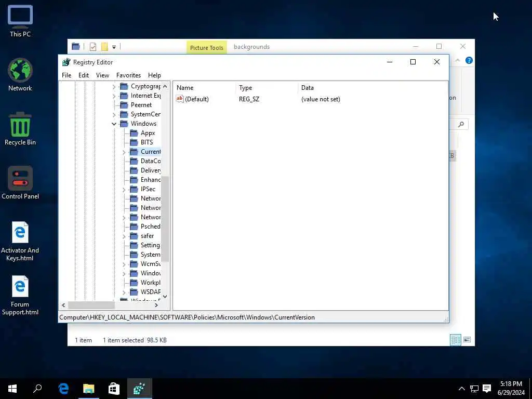Select the Appx key folder icon
This screenshot has height=399, width=532.
[x=134, y=133]
